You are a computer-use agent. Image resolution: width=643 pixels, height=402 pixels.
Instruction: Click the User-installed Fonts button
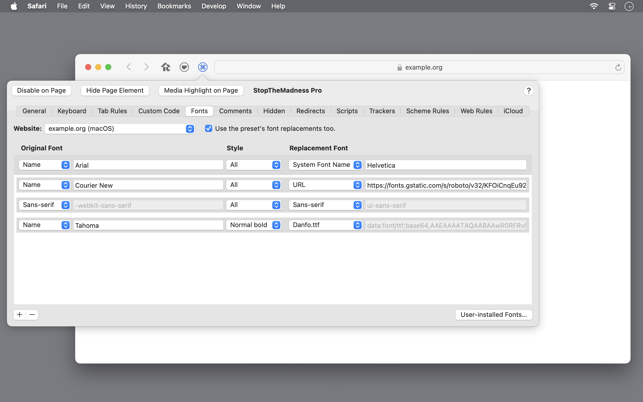pos(493,315)
